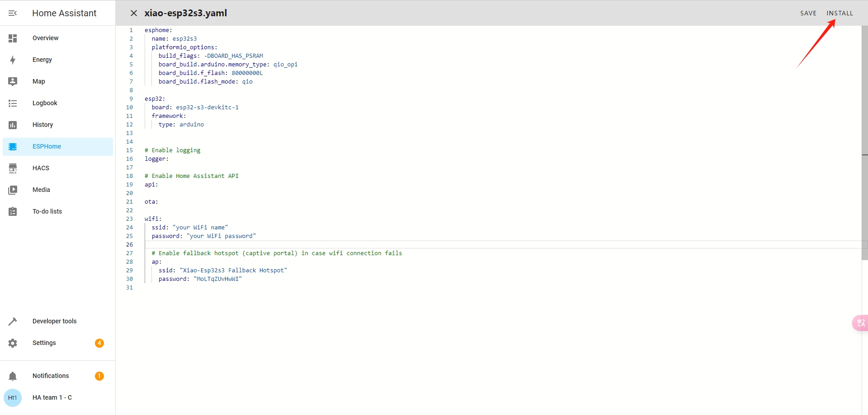
Task: Open the Notifications panel
Action: pyautogui.click(x=58, y=376)
